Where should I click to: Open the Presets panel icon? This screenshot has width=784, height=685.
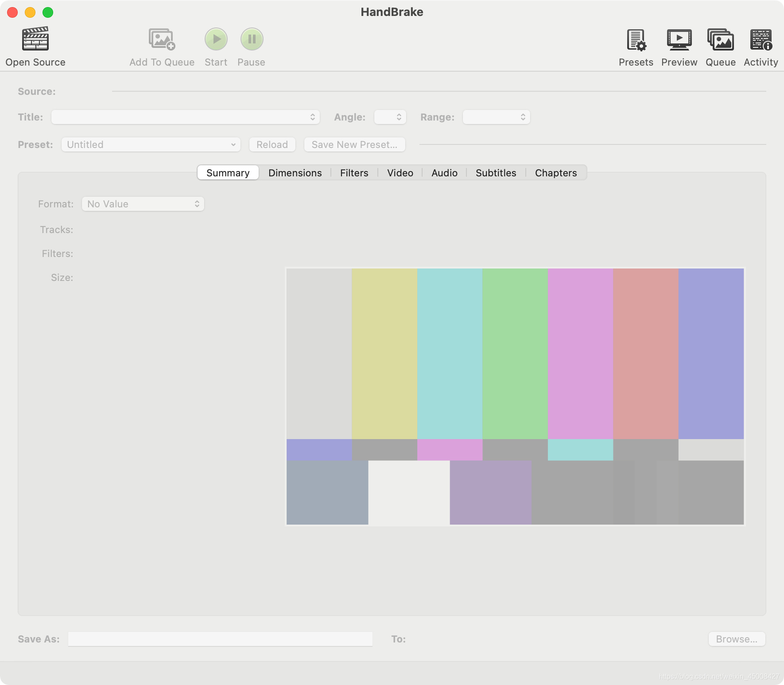[637, 40]
